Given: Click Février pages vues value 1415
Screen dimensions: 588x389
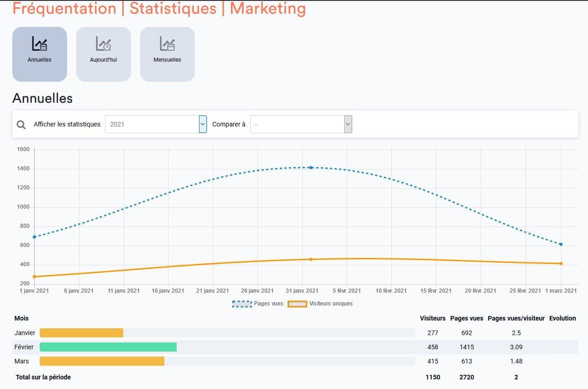Looking at the screenshot, I should 467,347.
